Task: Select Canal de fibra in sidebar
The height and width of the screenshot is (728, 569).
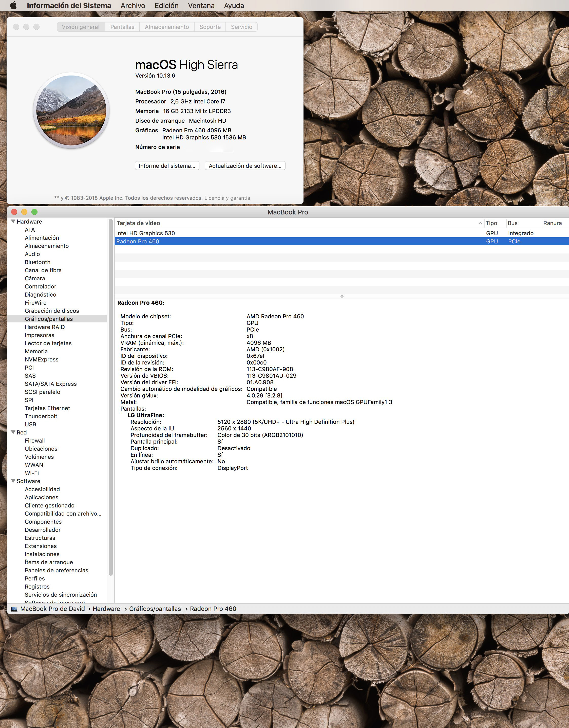Action: pyautogui.click(x=43, y=270)
